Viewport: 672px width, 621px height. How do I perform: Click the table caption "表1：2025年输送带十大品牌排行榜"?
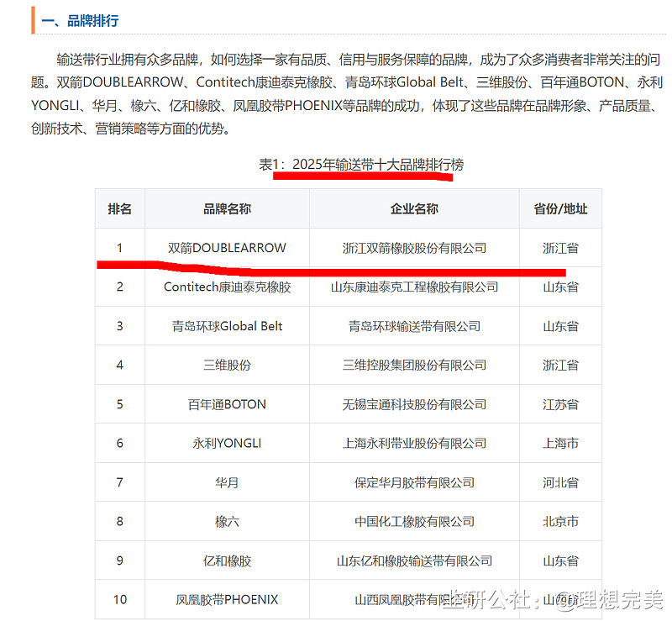361,164
